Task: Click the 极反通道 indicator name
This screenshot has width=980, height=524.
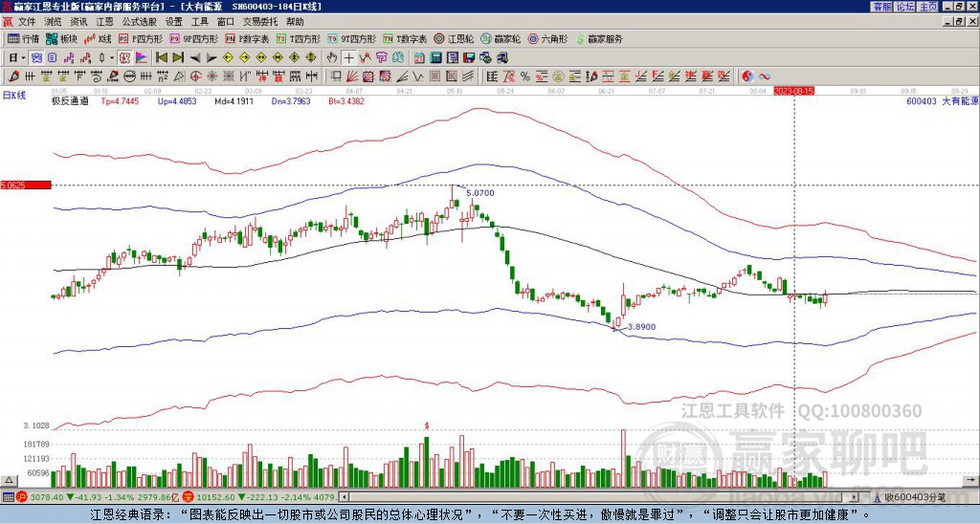Action: (x=70, y=100)
